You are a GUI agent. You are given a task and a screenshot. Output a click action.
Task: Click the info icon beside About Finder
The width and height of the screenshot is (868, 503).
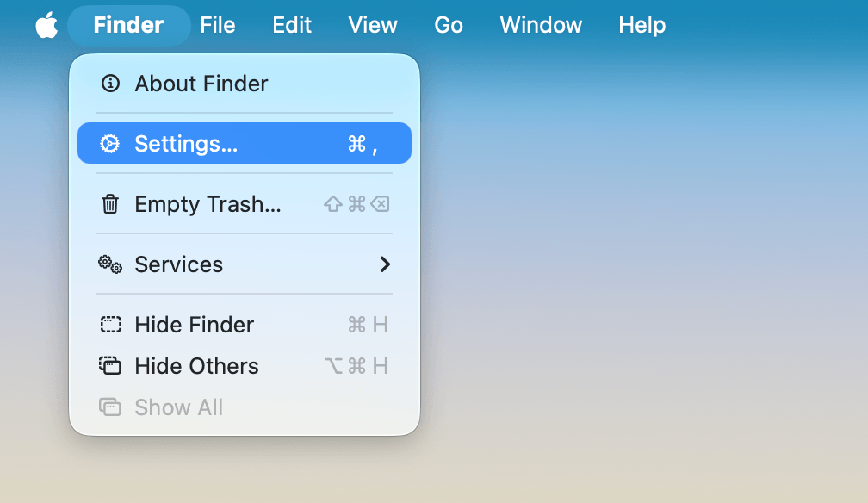click(109, 84)
